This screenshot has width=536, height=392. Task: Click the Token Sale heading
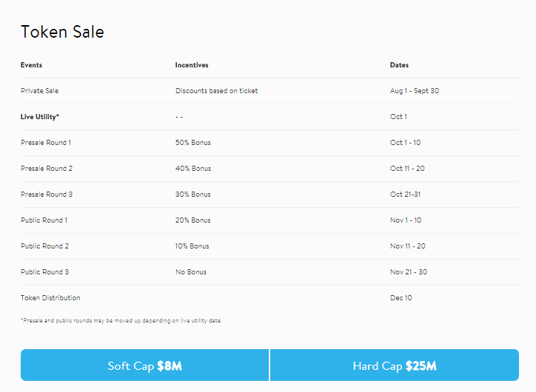(62, 32)
